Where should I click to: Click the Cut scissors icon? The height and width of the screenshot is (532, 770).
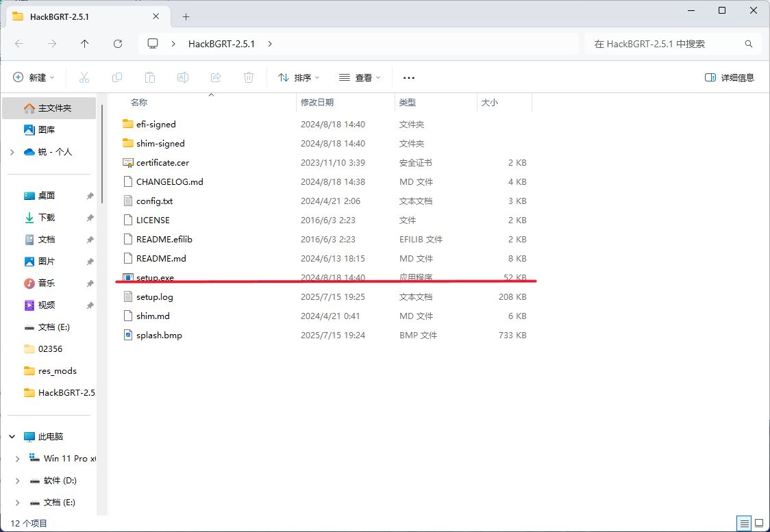click(x=84, y=77)
